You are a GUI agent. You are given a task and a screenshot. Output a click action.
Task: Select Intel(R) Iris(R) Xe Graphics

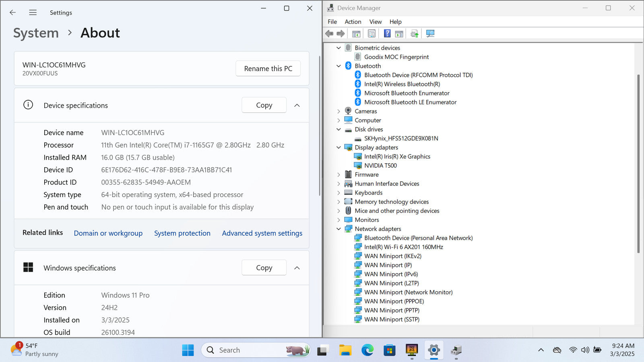[397, 156]
